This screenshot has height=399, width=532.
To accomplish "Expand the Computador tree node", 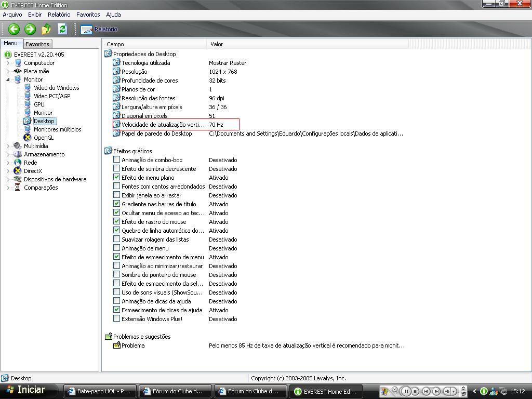I will click(8, 63).
